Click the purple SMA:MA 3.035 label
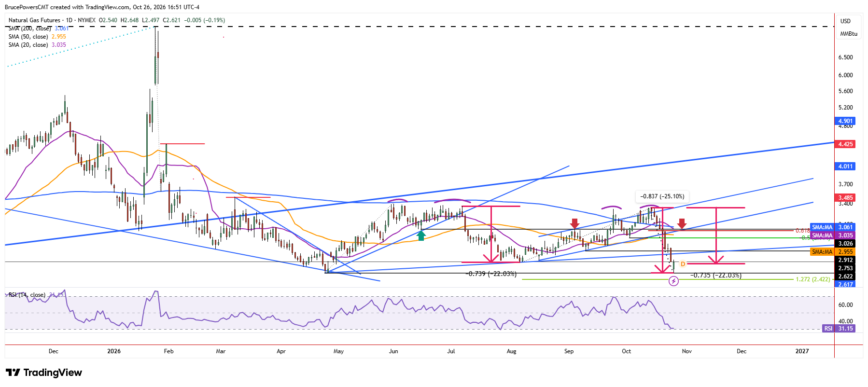The image size is (868, 387). pyautogui.click(x=833, y=235)
